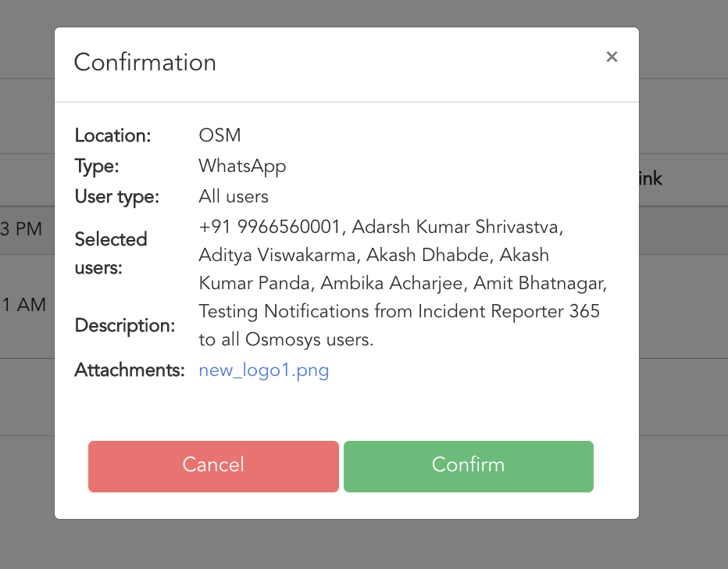The width and height of the screenshot is (728, 569).
Task: Open the new_logo1.png attachment link
Action: [x=264, y=370]
